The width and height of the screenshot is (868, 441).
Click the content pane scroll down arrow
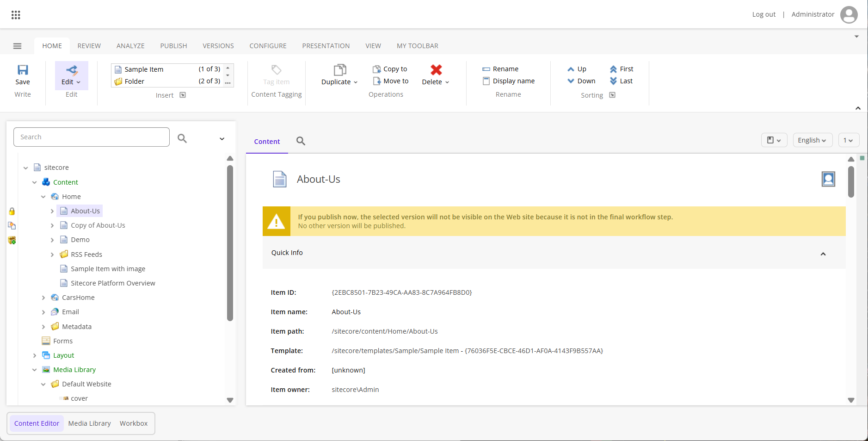point(851,400)
